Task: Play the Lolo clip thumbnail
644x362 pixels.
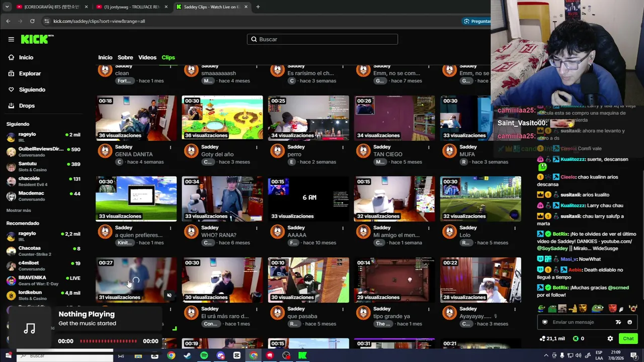Action: [x=480, y=199]
